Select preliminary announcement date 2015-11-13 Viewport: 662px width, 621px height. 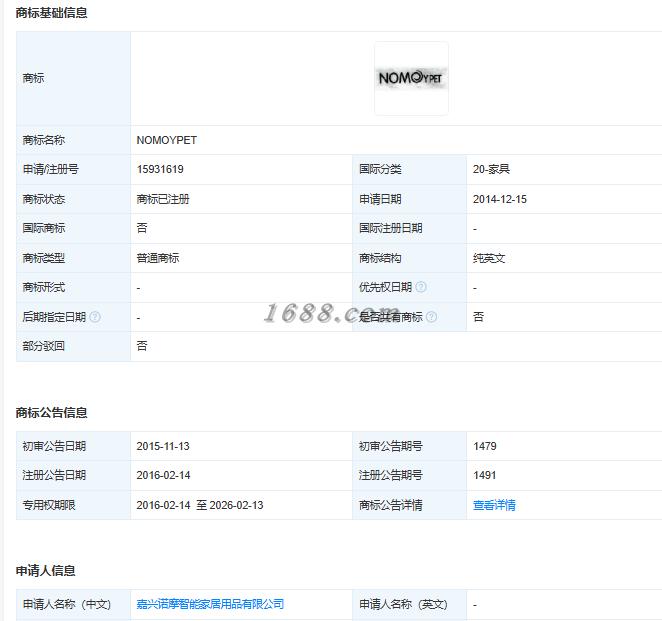point(163,446)
